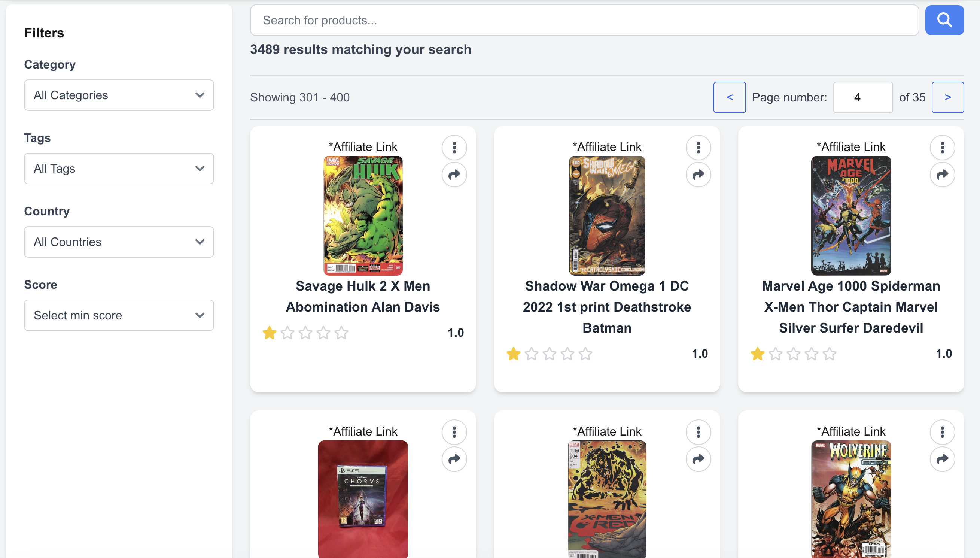Open options menu on Marvel Age 1000 card
This screenshot has width=980, height=558.
tap(942, 147)
